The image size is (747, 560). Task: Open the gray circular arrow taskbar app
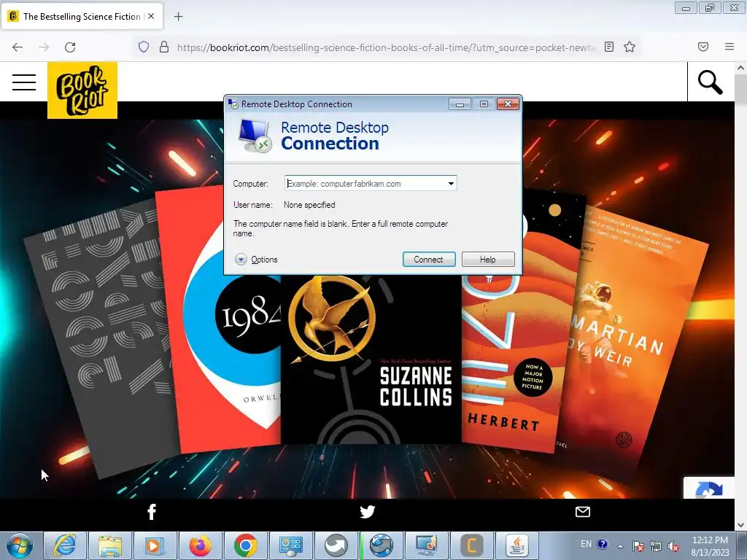pos(336,545)
